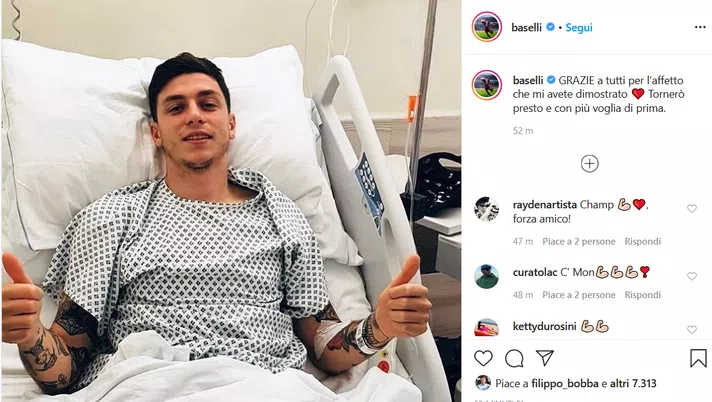712x402 pixels.
Task: Click raydenartista's avatar
Action: point(486,209)
